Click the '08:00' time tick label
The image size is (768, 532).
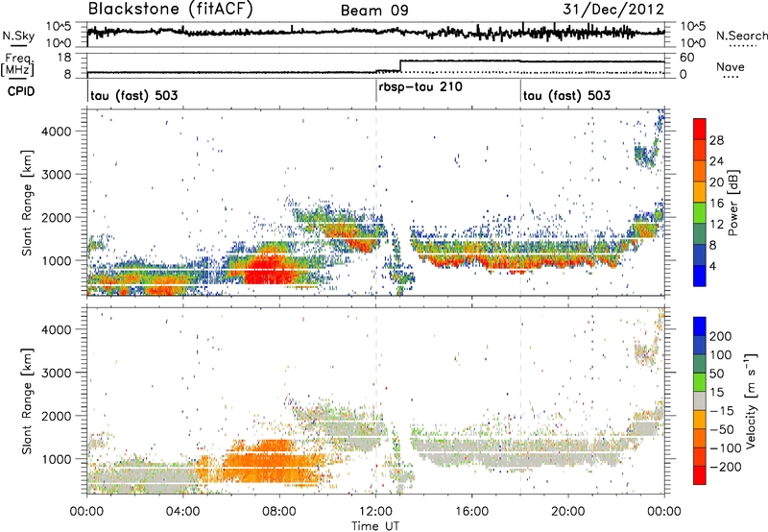pyautogui.click(x=279, y=512)
